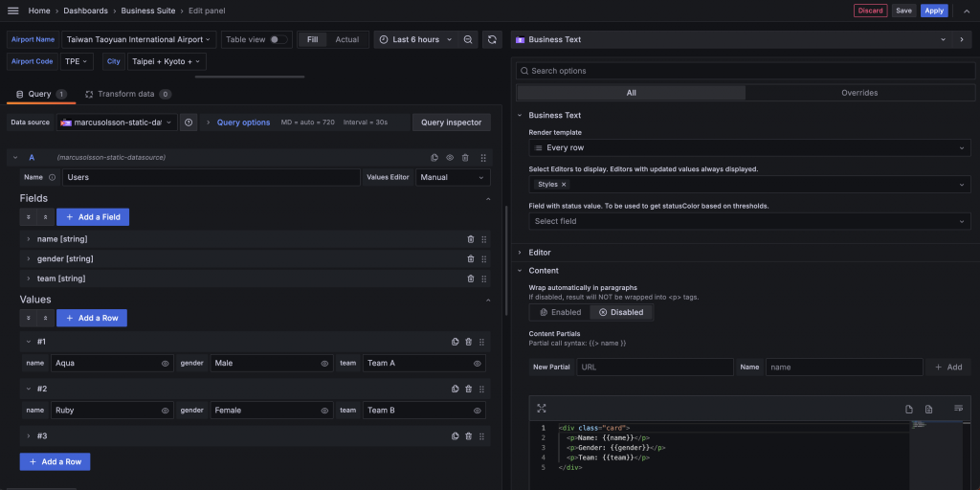Open the Render template dropdown
980x490 pixels.
(749, 148)
